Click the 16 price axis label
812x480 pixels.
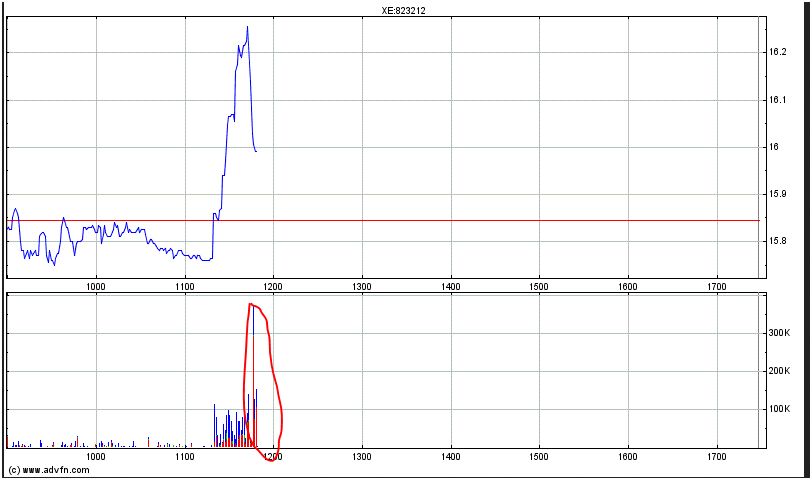point(774,147)
